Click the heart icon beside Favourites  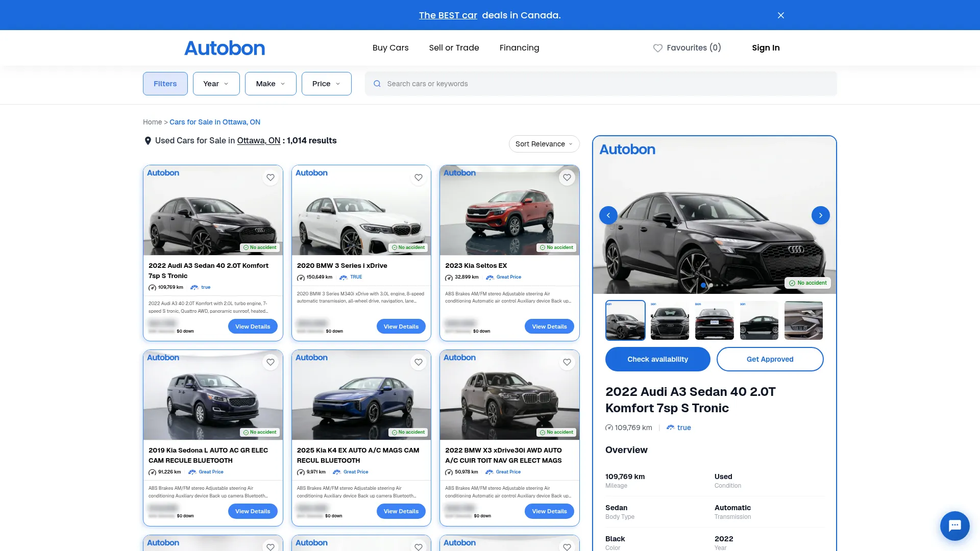pyautogui.click(x=658, y=48)
